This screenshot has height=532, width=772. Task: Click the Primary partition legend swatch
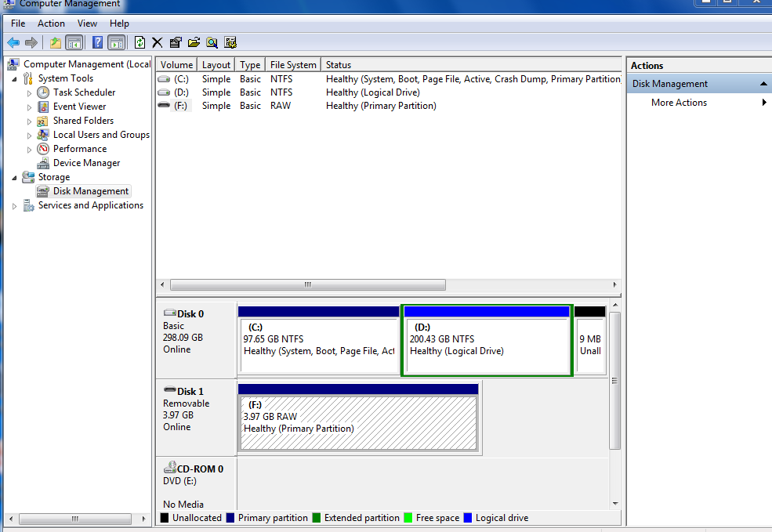(x=230, y=518)
